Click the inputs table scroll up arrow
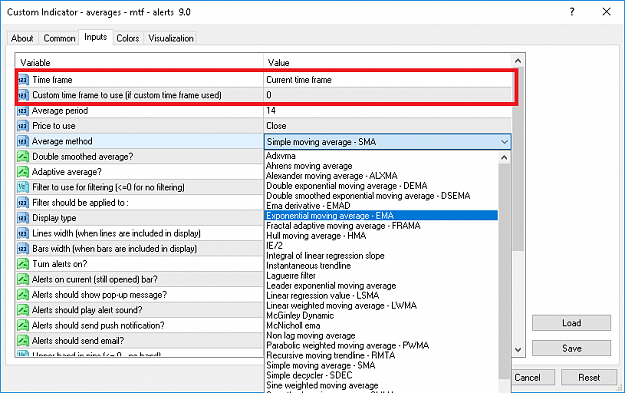Screen dimensions: 625x393 [x=518, y=61]
